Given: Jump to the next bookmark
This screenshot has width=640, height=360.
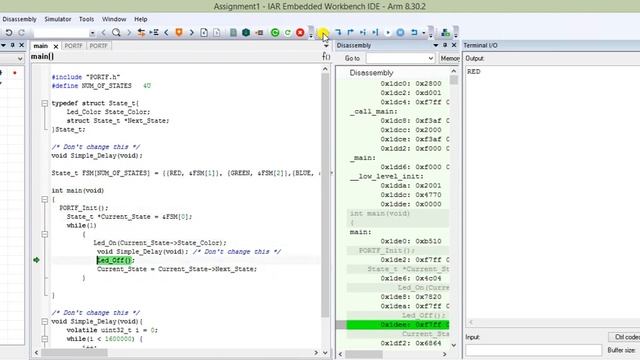Looking at the screenshot, I should tap(191, 32).
